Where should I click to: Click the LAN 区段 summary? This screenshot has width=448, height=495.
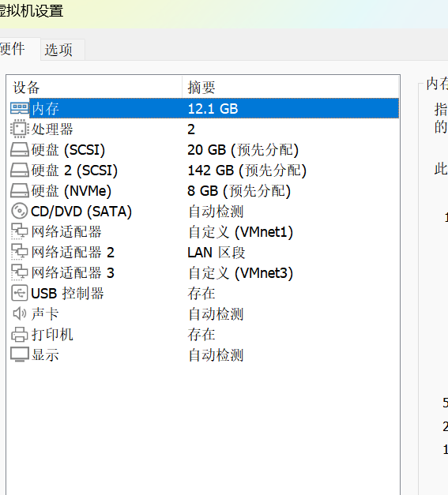coord(216,252)
